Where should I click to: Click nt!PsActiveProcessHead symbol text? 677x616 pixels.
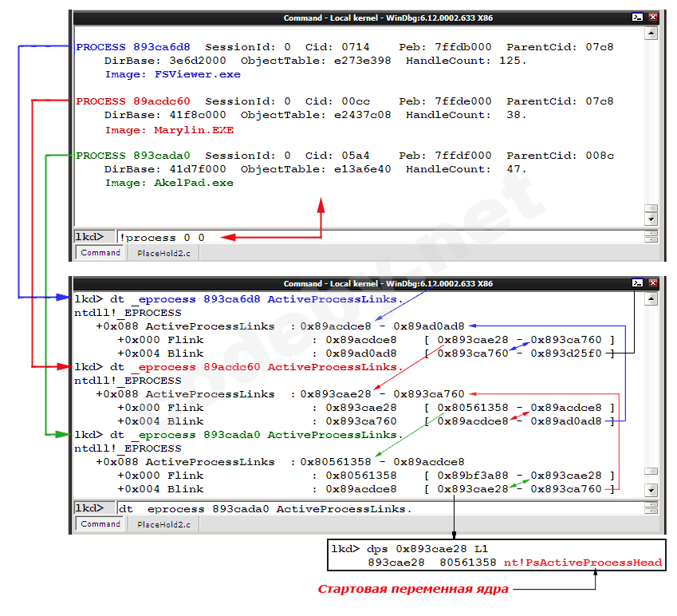click(582, 563)
